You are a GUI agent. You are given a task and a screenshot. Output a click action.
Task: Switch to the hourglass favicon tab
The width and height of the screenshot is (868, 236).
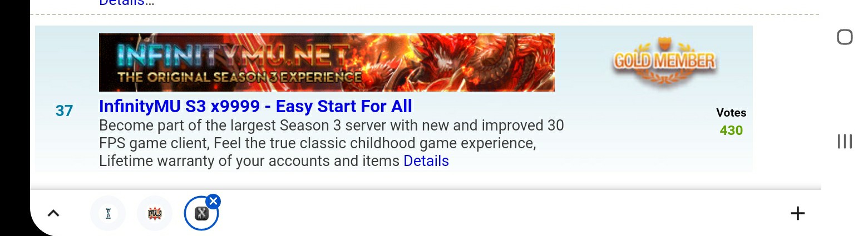pyautogui.click(x=108, y=213)
